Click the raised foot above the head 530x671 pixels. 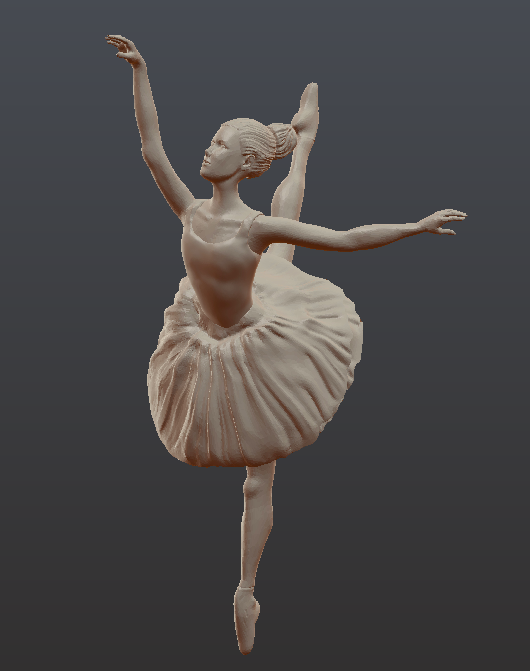click(307, 107)
